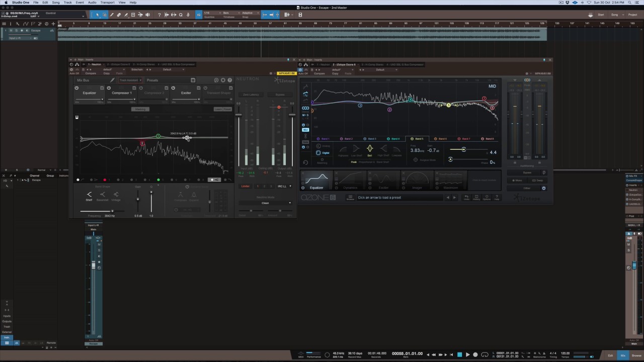Open the Ozone Dynamics module
Image resolution: width=644 pixels, height=362 pixels.
click(350, 180)
